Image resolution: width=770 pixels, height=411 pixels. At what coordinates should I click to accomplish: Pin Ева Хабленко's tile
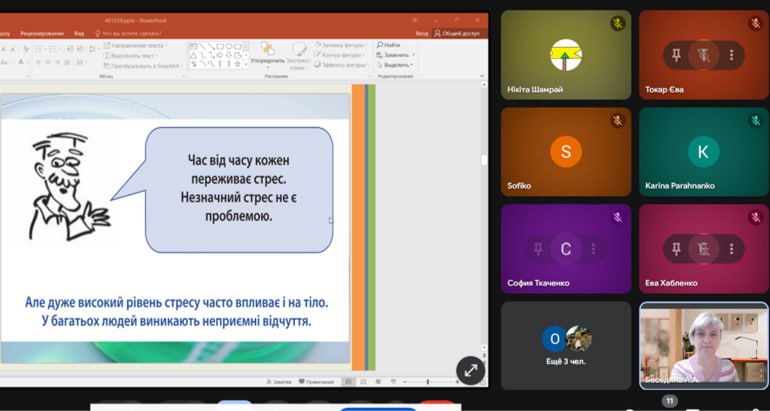click(677, 249)
